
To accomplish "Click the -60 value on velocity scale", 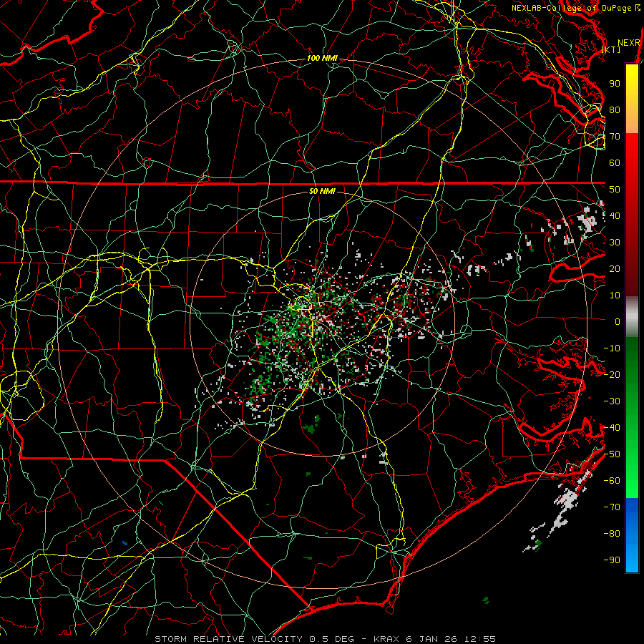I will coord(612,481).
